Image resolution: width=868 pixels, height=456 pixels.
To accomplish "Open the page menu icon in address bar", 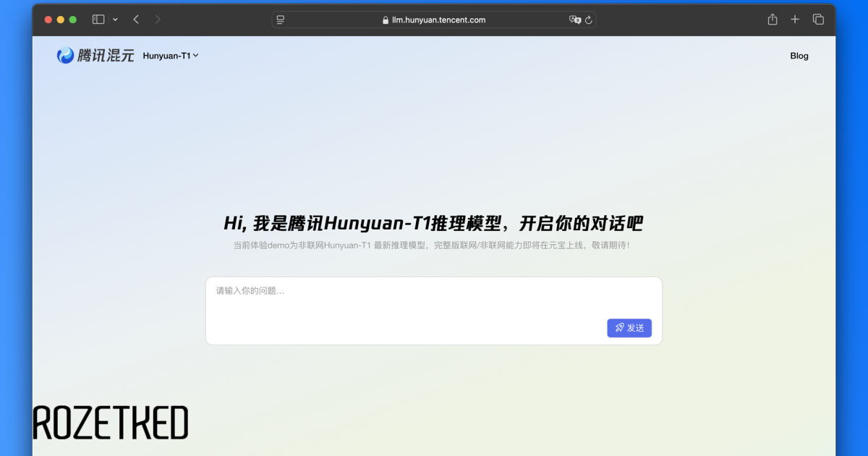I will 281,20.
